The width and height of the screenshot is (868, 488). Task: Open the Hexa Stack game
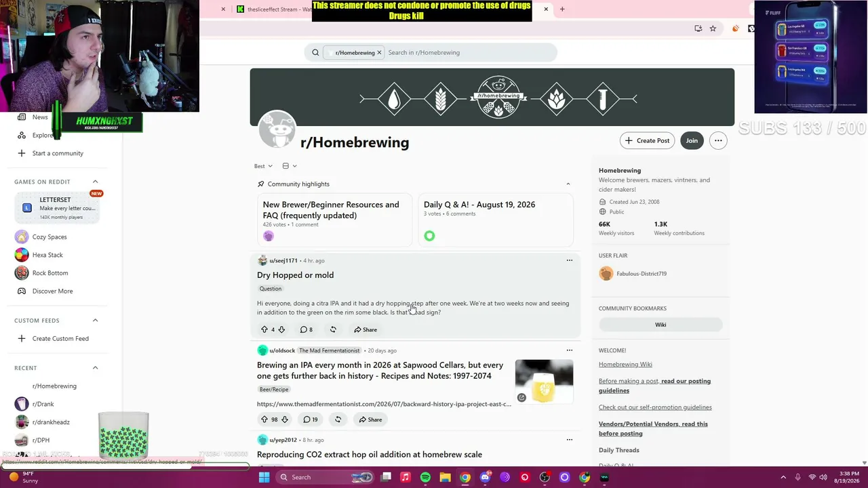pyautogui.click(x=47, y=255)
